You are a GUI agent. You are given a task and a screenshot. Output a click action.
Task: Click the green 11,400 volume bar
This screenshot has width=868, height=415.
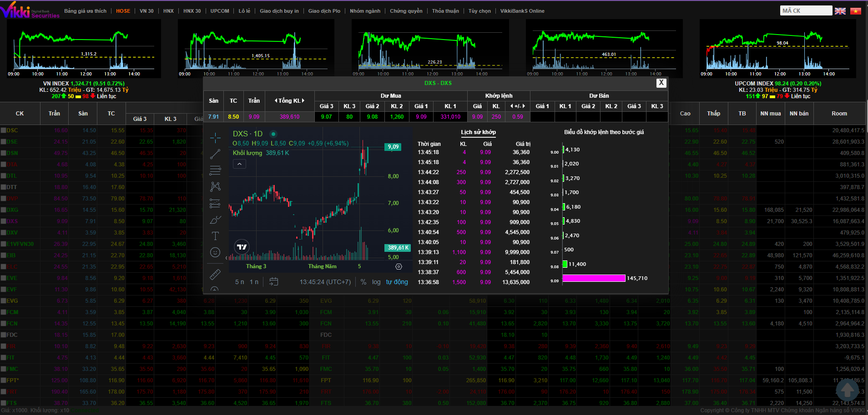[565, 264]
